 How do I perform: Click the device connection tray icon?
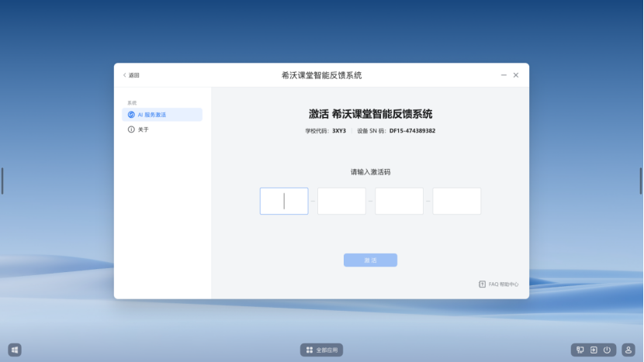pos(580,350)
